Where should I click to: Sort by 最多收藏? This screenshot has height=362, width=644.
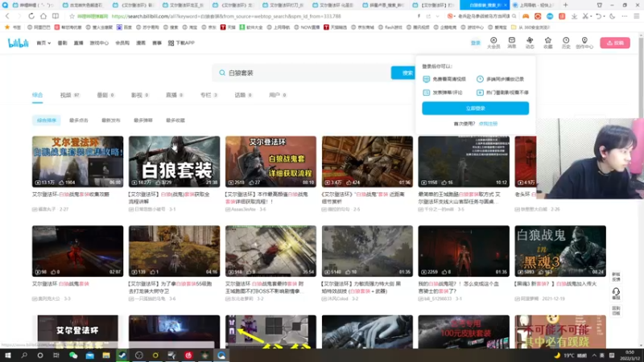[x=175, y=120]
